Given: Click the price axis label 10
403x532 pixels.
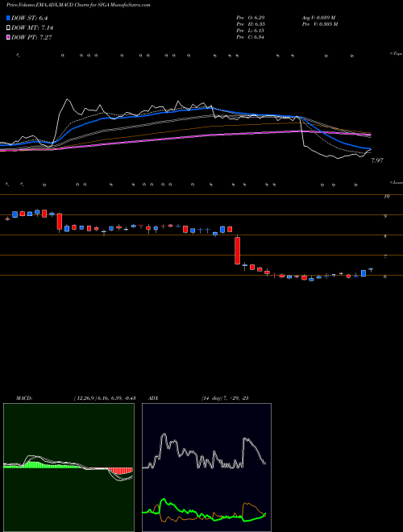Looking at the screenshot, I should (387, 197).
